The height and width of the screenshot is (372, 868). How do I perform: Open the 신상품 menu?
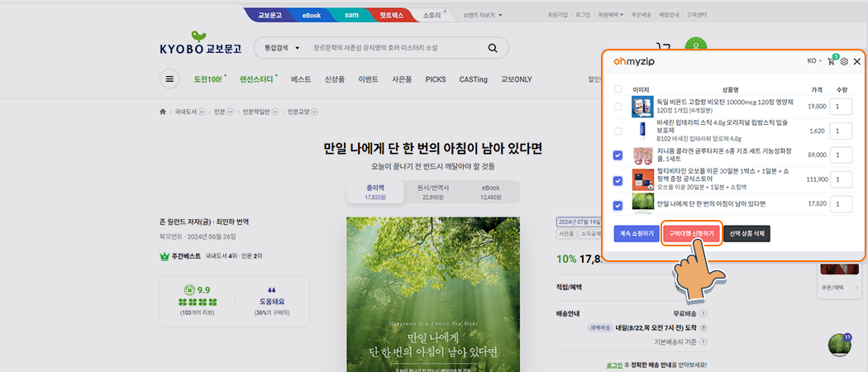(334, 79)
